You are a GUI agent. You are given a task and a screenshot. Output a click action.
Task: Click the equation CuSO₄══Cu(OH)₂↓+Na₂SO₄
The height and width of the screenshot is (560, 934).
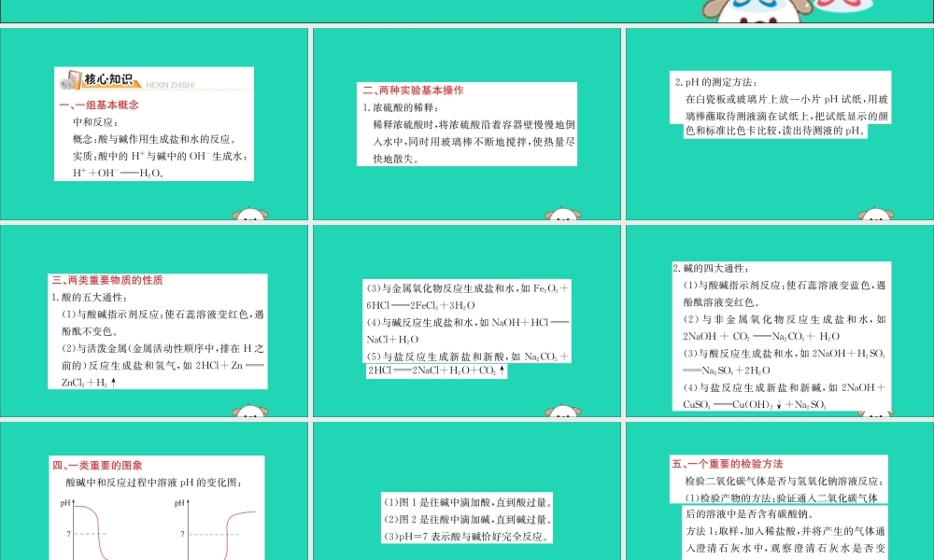pyautogui.click(x=755, y=405)
